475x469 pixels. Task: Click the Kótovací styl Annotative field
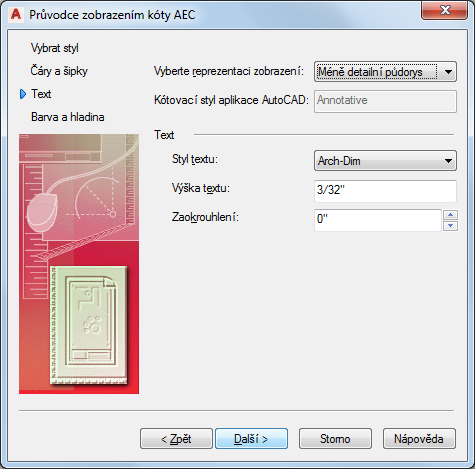click(x=385, y=101)
